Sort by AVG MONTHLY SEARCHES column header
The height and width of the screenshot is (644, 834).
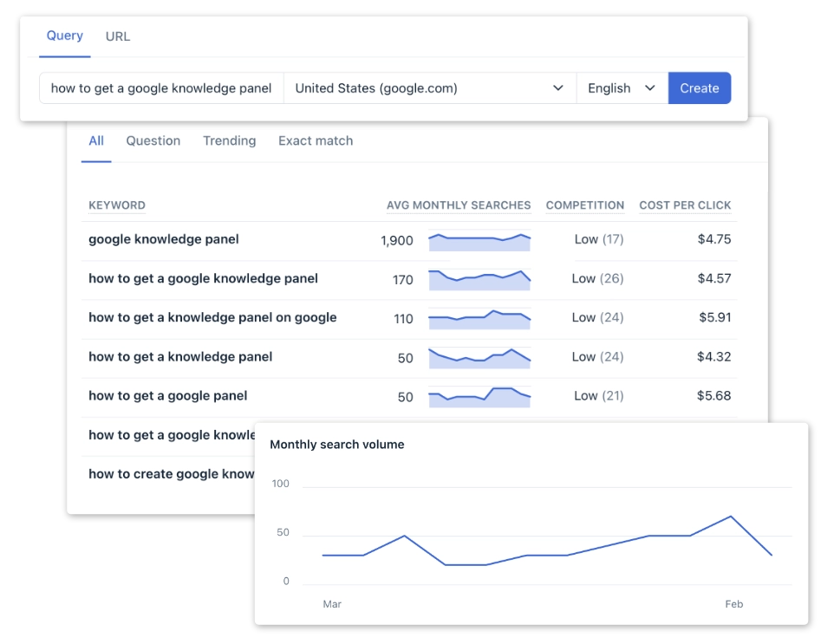point(459,205)
